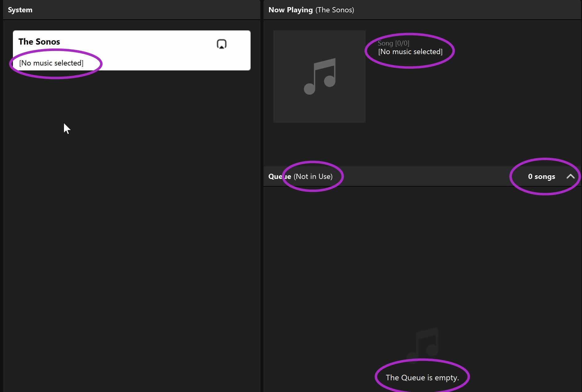
Task: Click the grouping icon on The Sonos card
Action: point(221,44)
